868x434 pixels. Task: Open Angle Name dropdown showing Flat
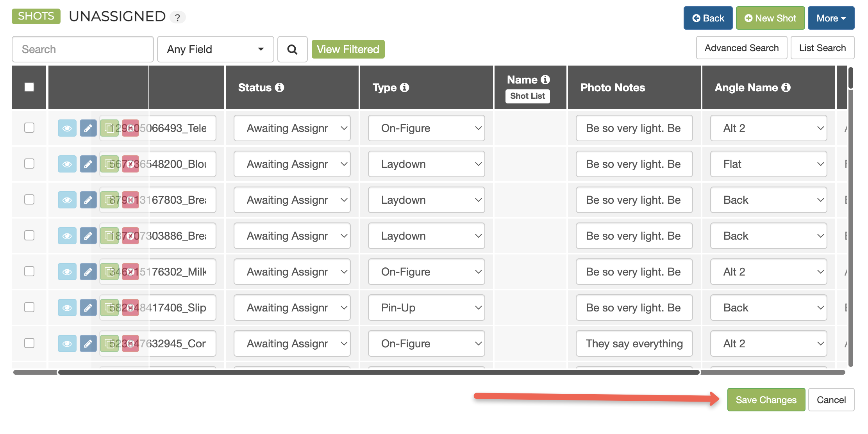point(768,164)
